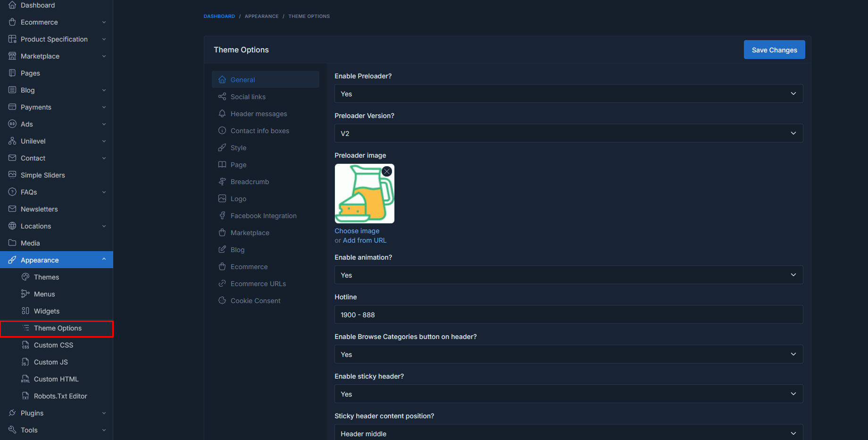Switch to the Breadcrumb options tab
The image size is (868, 440).
point(250,182)
